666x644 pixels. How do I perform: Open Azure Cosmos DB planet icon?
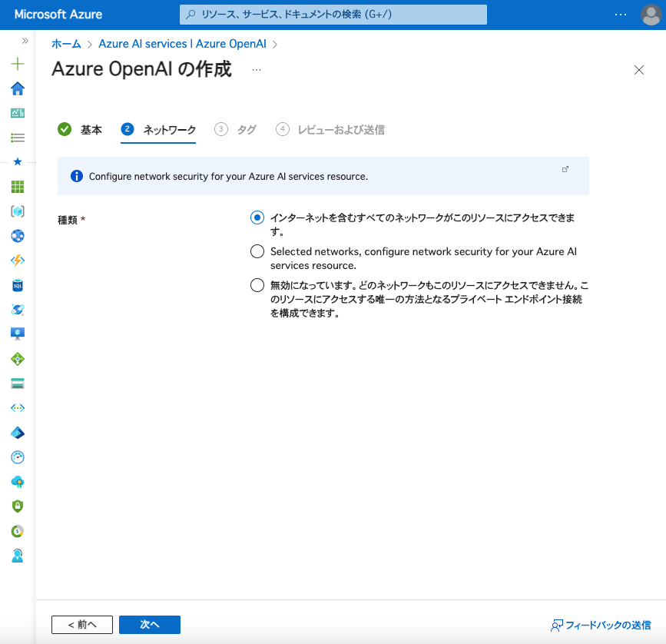pyautogui.click(x=18, y=310)
